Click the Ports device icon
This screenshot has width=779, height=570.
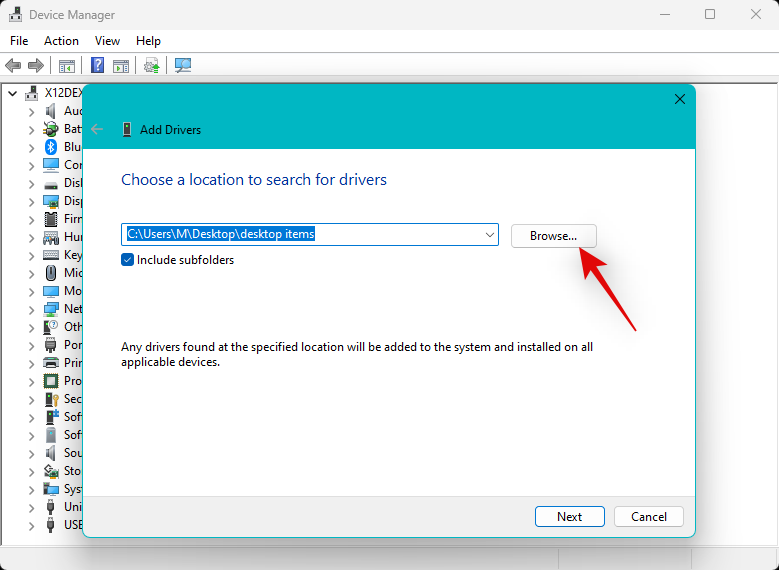(x=51, y=345)
